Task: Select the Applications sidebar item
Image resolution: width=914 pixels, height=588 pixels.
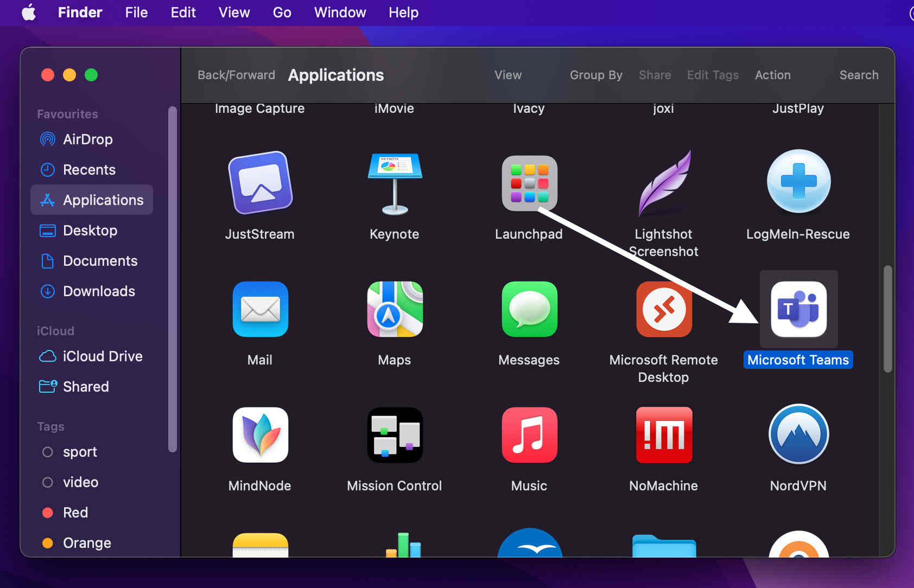Action: coord(92,200)
